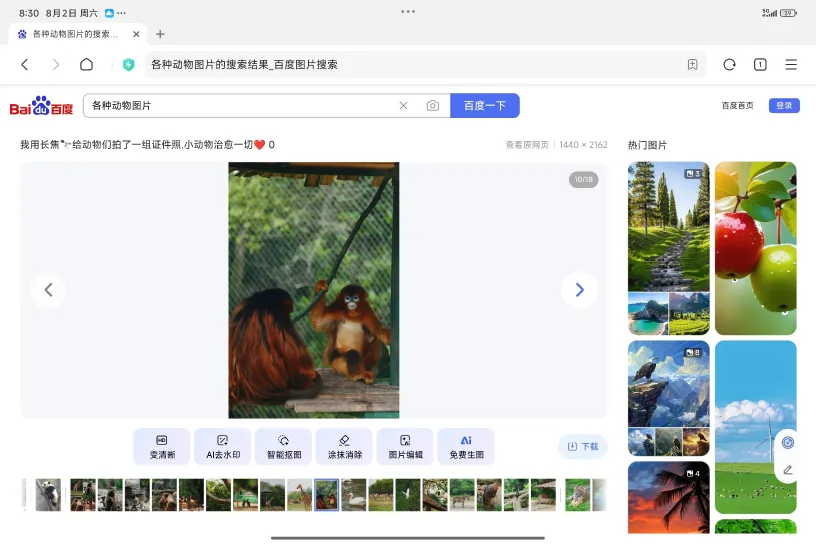Choose the 智能抠图 tool
The height and width of the screenshot is (544, 816).
point(283,446)
